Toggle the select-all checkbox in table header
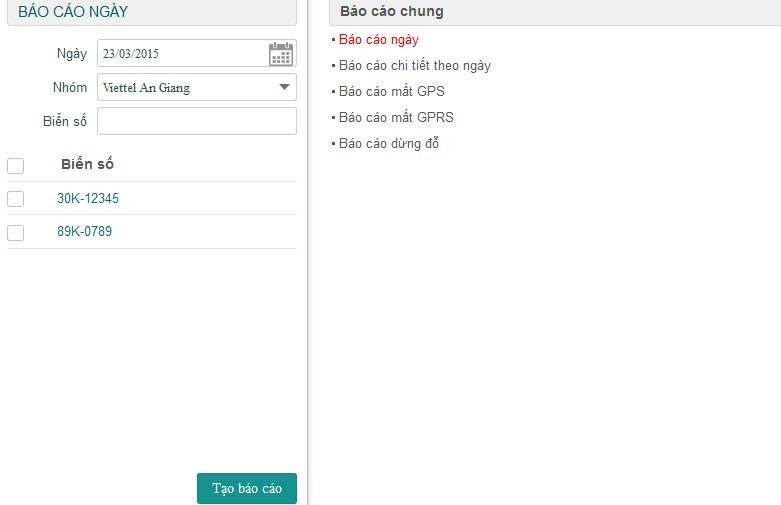781x505 pixels. (x=16, y=165)
